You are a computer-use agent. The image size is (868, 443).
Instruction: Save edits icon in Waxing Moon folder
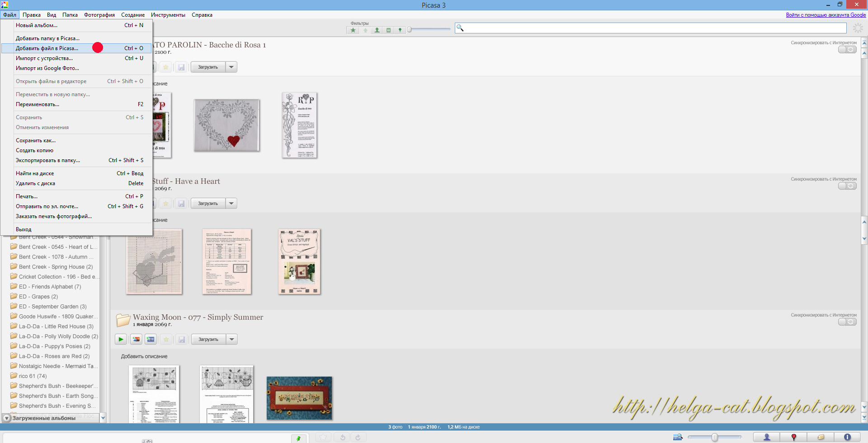click(182, 339)
